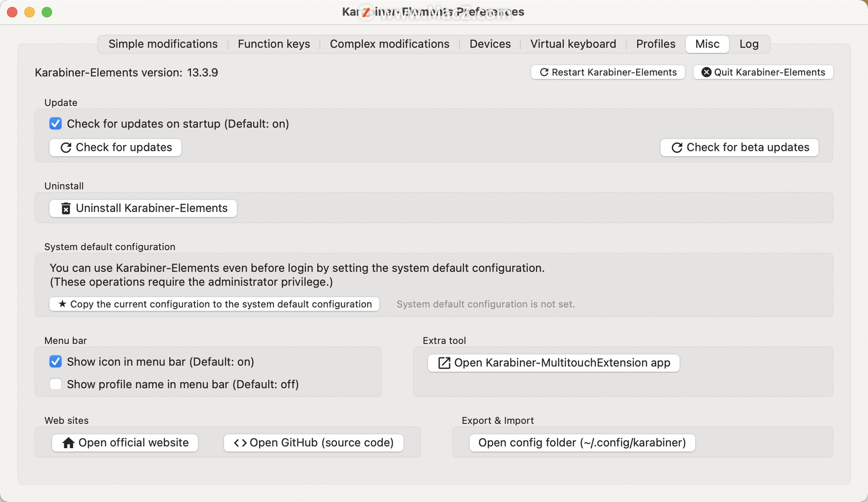Uncheck Show icon in menu bar

(56, 361)
